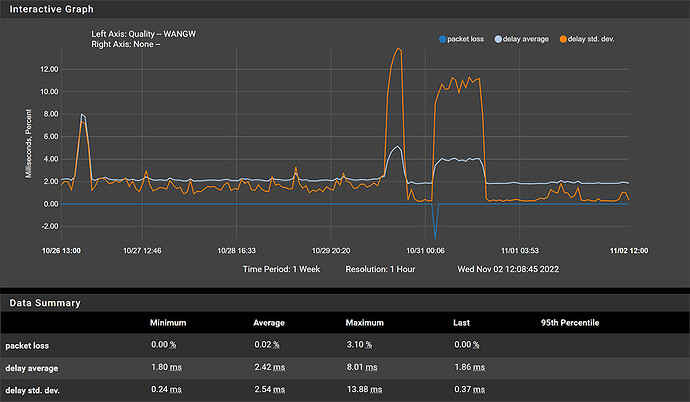This screenshot has width=690, height=402.
Task: Click the Wed Nov 02 12:08:45 2022 timestamp
Action: (x=508, y=269)
